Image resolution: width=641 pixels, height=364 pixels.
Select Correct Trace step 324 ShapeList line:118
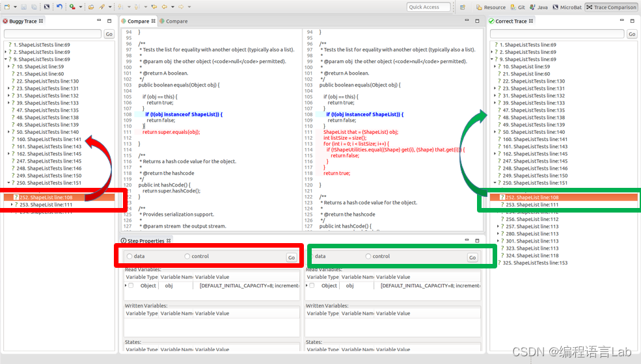(x=532, y=255)
